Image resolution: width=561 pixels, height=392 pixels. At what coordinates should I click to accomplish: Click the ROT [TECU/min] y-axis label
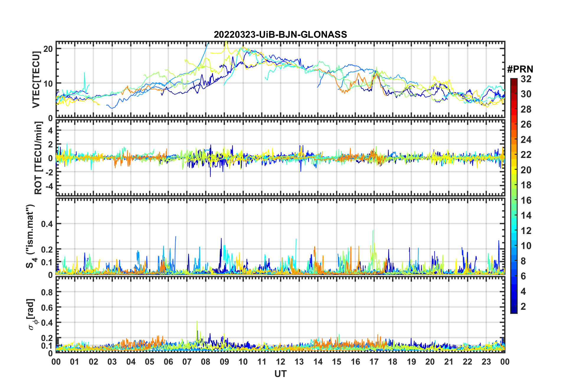pyautogui.click(x=38, y=158)
